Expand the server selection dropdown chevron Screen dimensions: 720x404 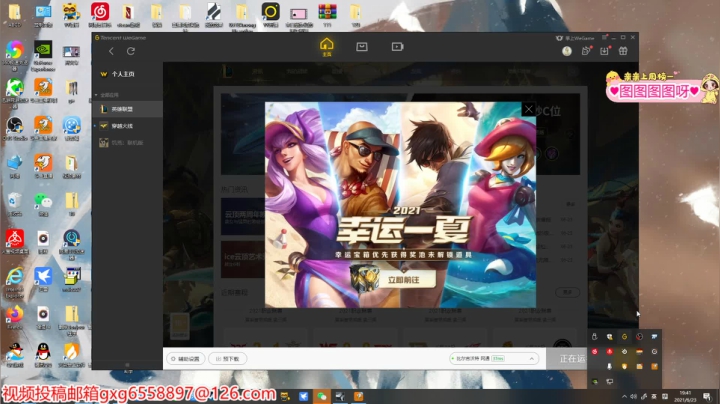(x=532, y=359)
